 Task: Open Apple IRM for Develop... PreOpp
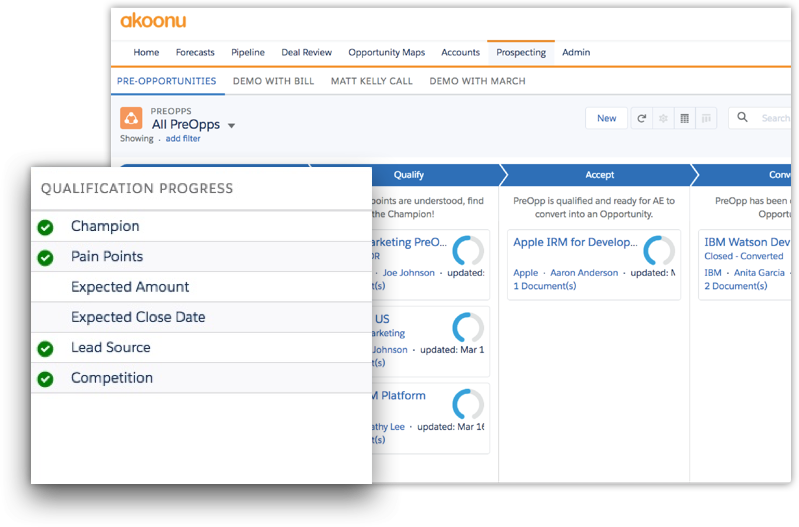coord(575,242)
